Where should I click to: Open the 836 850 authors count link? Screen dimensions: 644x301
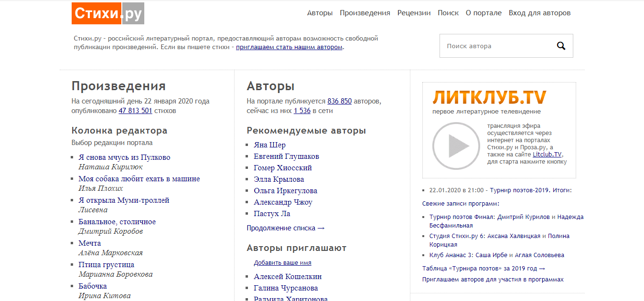pyautogui.click(x=339, y=101)
